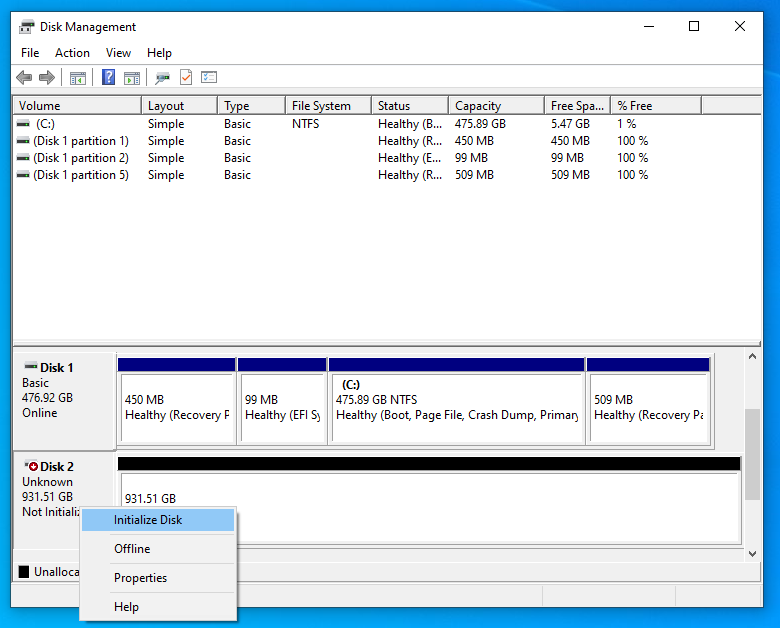Click the blue question mark Help icon
Image resolution: width=780 pixels, height=628 pixels.
[108, 77]
